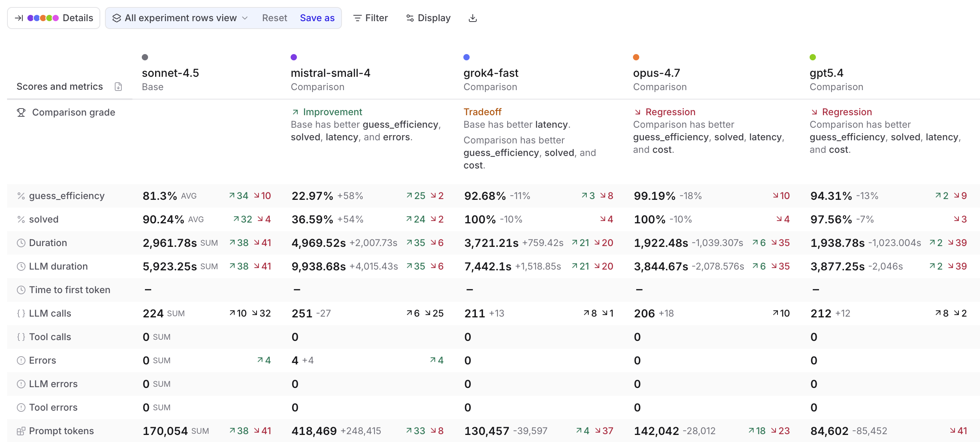The image size is (980, 442).
Task: Click the tokens icon beside Prompt tokens
Action: 21,431
